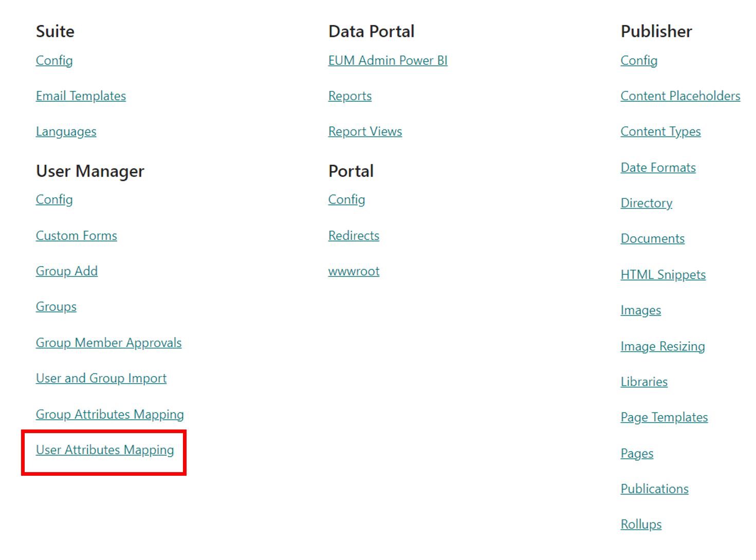This screenshot has height=560, width=756.
Task: Open Redirects under Portal
Action: pos(354,236)
